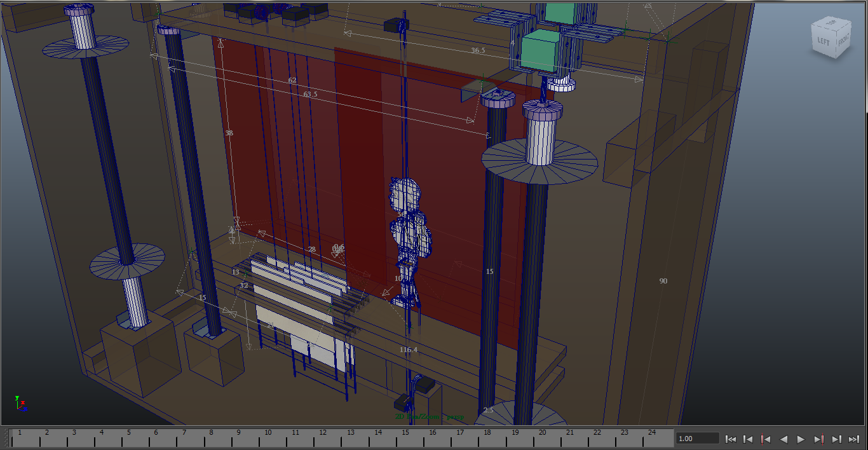Go to end of playback range

(x=854, y=439)
